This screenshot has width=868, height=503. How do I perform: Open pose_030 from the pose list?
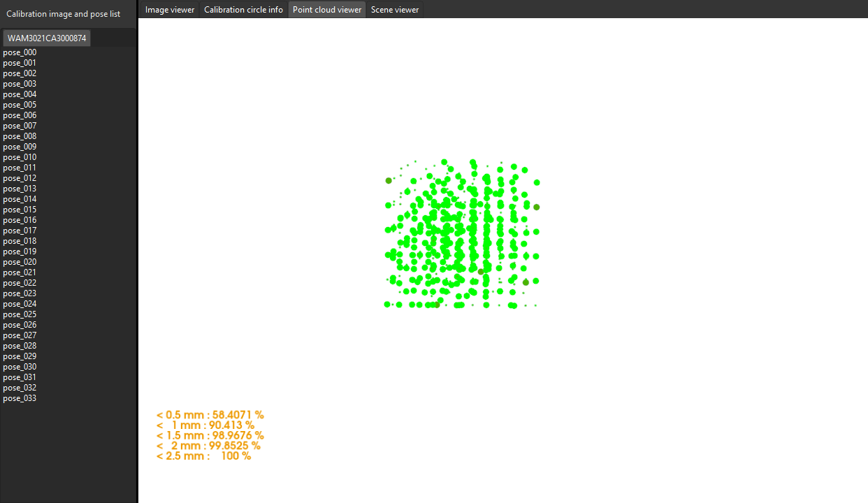20,366
